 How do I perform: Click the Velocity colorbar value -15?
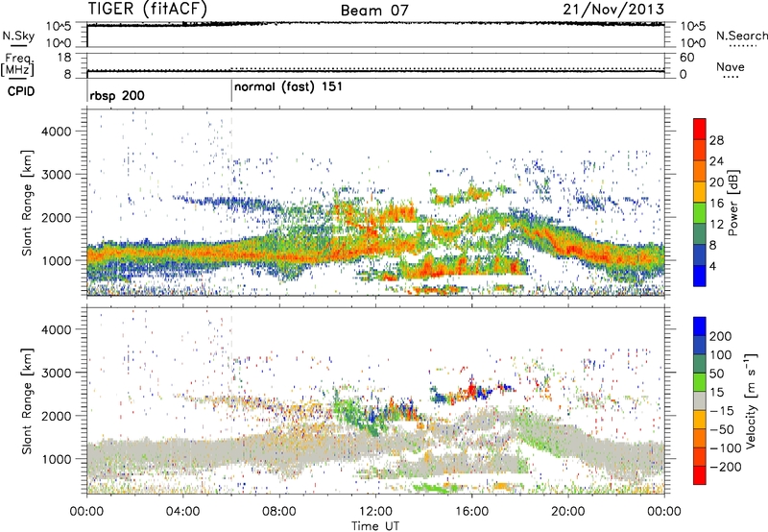(x=722, y=411)
